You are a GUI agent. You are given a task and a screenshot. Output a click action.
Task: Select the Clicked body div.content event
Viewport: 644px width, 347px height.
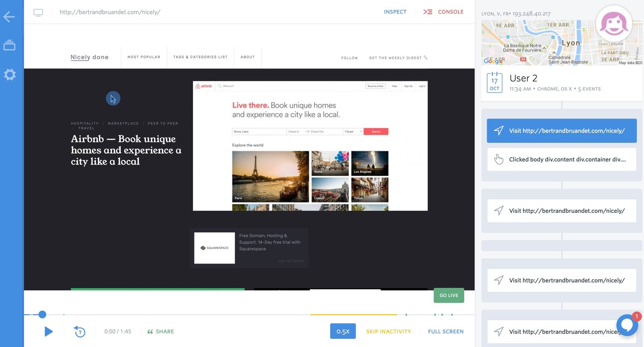(x=562, y=159)
